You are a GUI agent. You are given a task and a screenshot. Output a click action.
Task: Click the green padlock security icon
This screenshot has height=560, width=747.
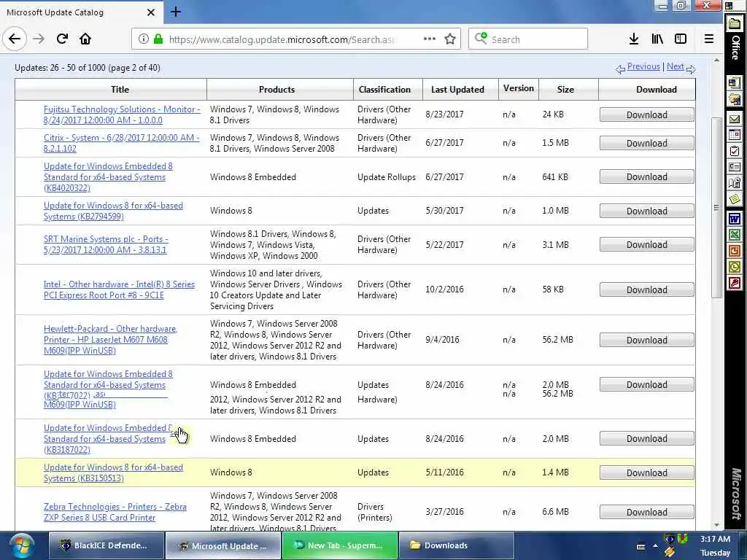pos(158,39)
